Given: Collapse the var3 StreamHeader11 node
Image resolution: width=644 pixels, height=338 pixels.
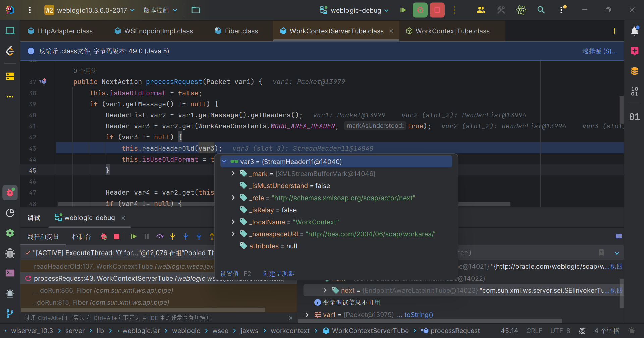Looking at the screenshot, I should coord(224,162).
